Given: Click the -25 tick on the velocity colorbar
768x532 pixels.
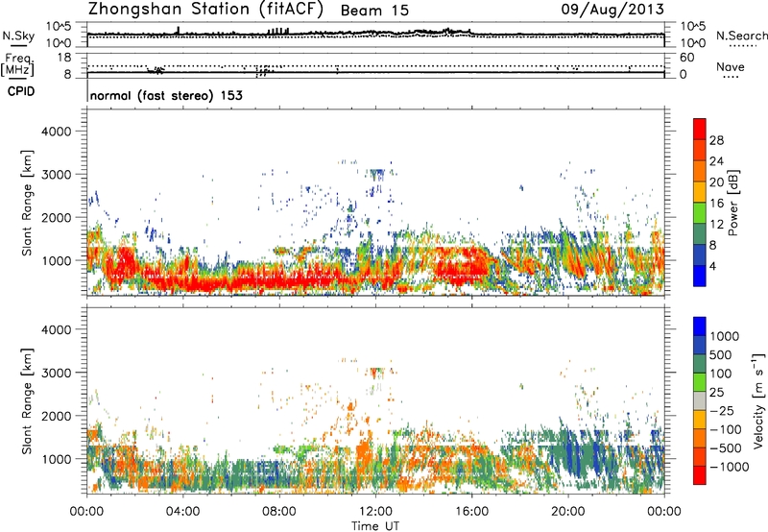Looking at the screenshot, I should (x=724, y=410).
